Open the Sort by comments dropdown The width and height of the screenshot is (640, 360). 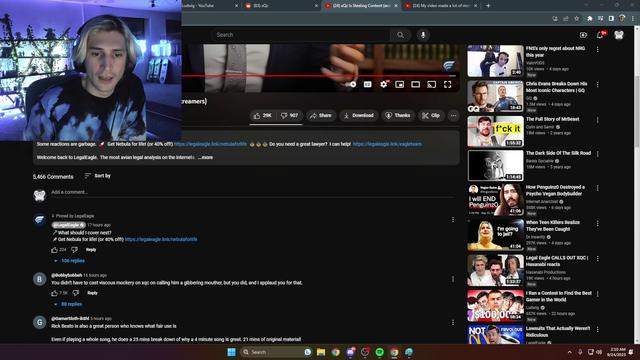coord(98,176)
